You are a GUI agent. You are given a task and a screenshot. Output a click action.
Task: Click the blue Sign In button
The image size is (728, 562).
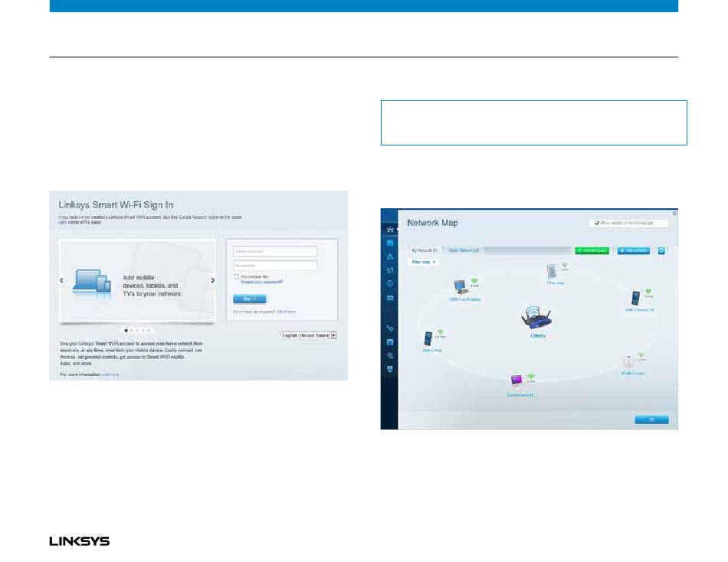249,299
